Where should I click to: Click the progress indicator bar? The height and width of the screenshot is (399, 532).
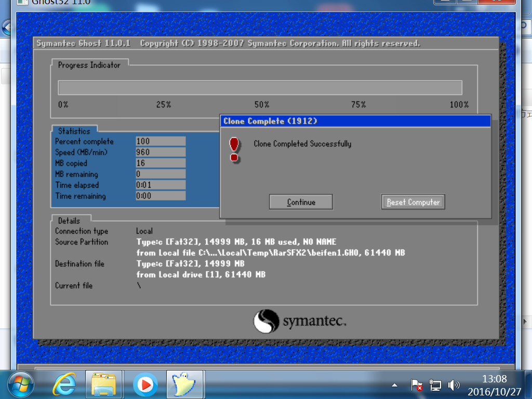point(260,87)
